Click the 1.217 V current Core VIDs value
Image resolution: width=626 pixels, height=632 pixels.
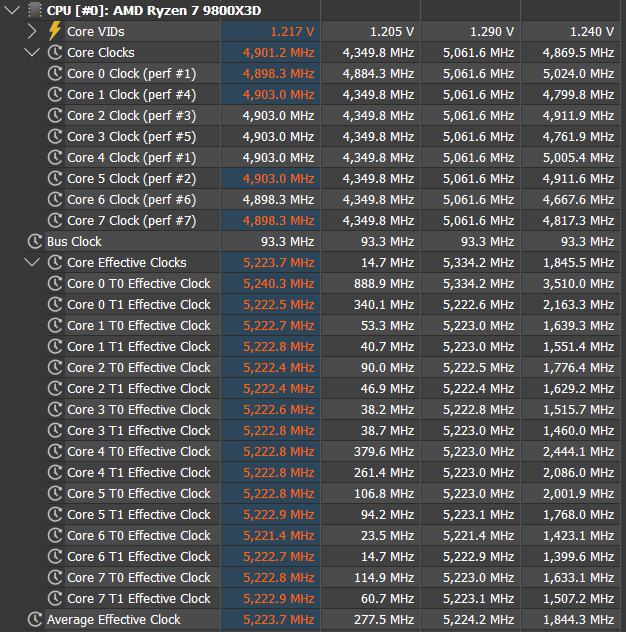(x=292, y=31)
